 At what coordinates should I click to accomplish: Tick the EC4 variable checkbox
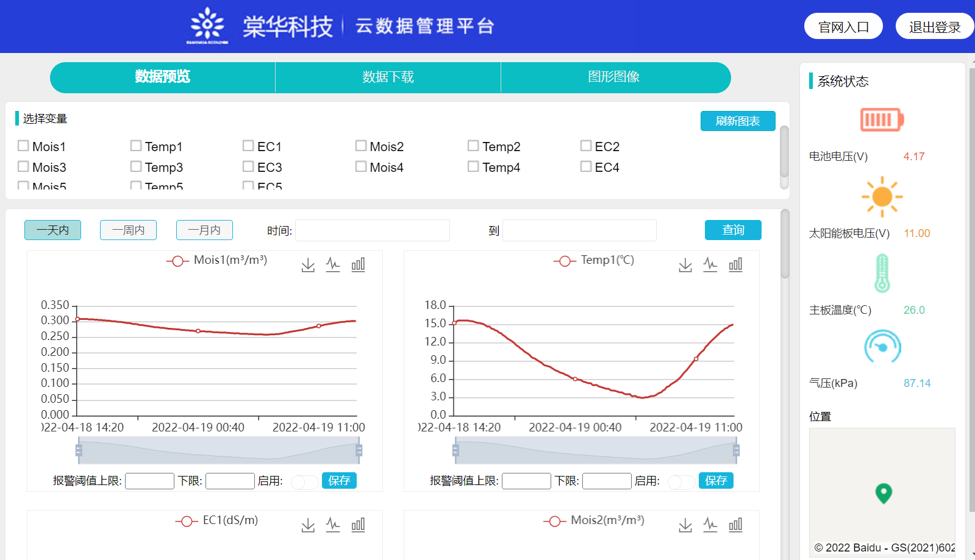pyautogui.click(x=586, y=166)
